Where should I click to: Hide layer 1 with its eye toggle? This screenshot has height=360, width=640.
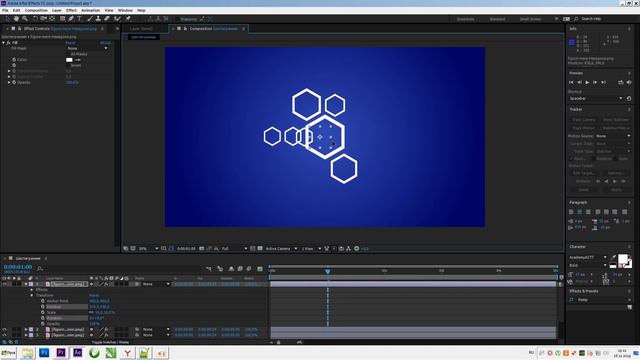click(x=4, y=284)
